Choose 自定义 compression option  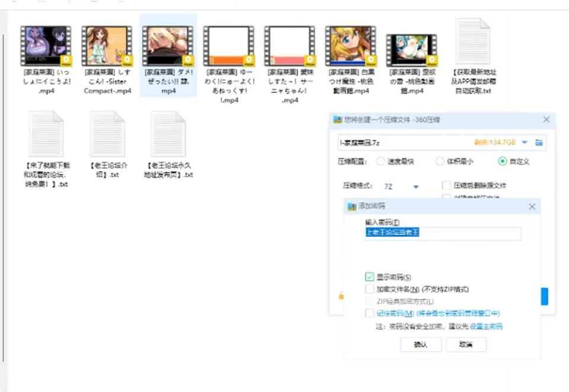click(502, 162)
